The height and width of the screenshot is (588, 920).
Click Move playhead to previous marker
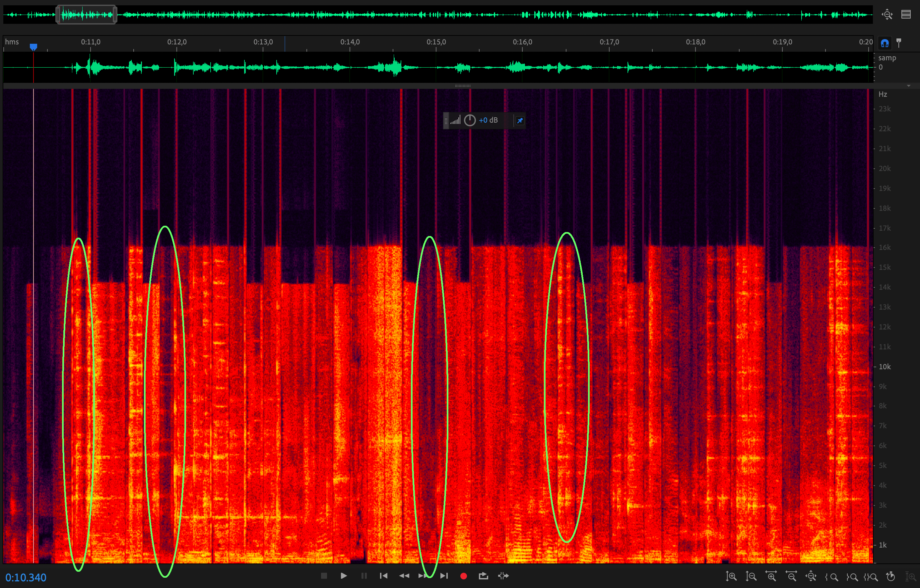(x=384, y=576)
